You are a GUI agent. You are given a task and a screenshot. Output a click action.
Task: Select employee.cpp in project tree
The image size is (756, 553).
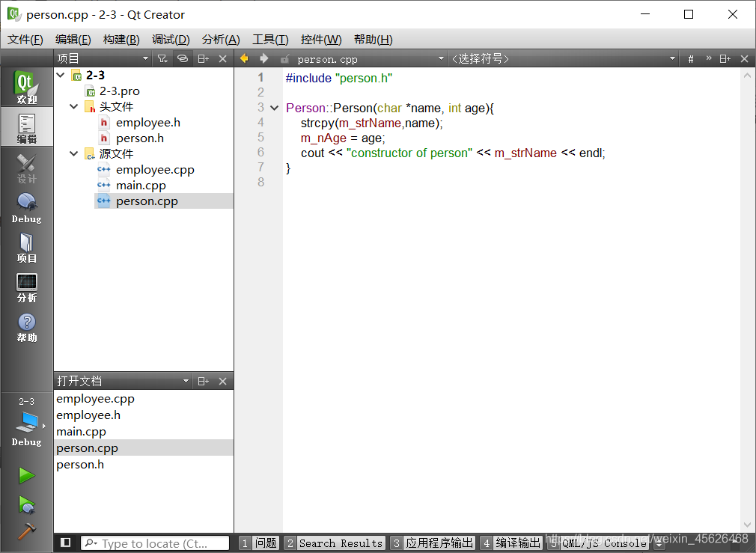point(155,169)
